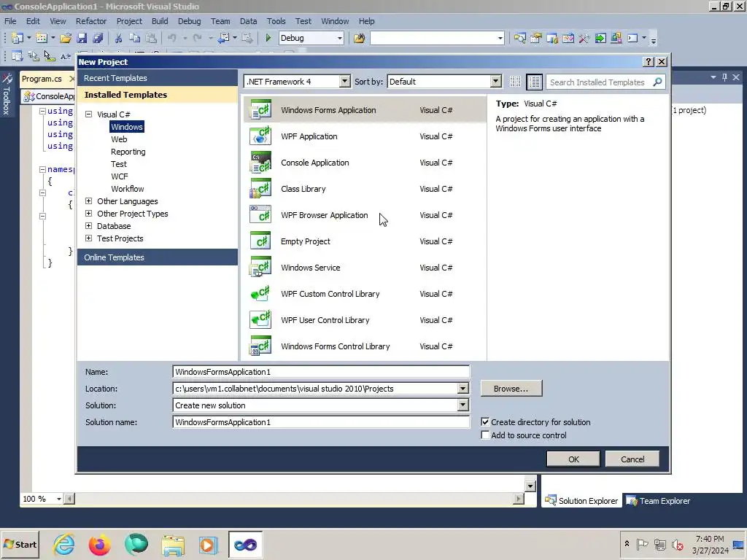Screen dimensions: 747x560
Task: Click the Save All toolbar icon
Action: pyautogui.click(x=98, y=38)
